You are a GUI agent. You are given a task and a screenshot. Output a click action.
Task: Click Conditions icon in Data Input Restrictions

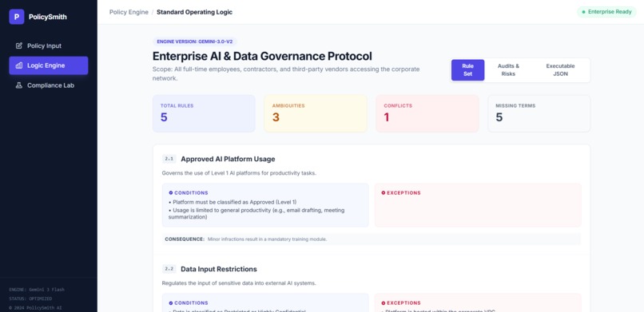pos(170,303)
